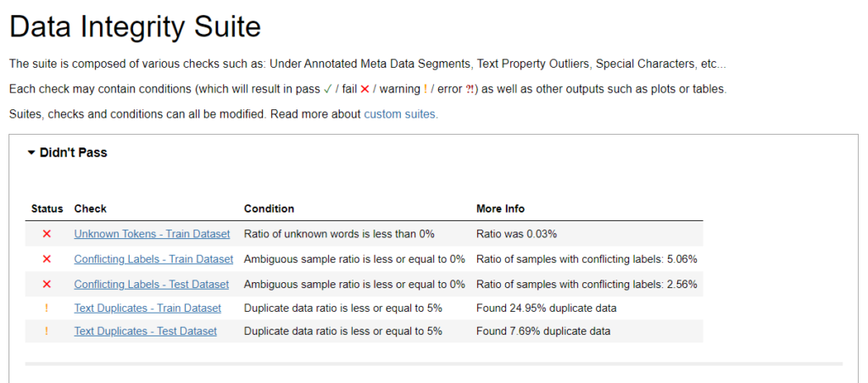Click red fail X symbol in description
The width and height of the screenshot is (868, 383).
coord(364,89)
